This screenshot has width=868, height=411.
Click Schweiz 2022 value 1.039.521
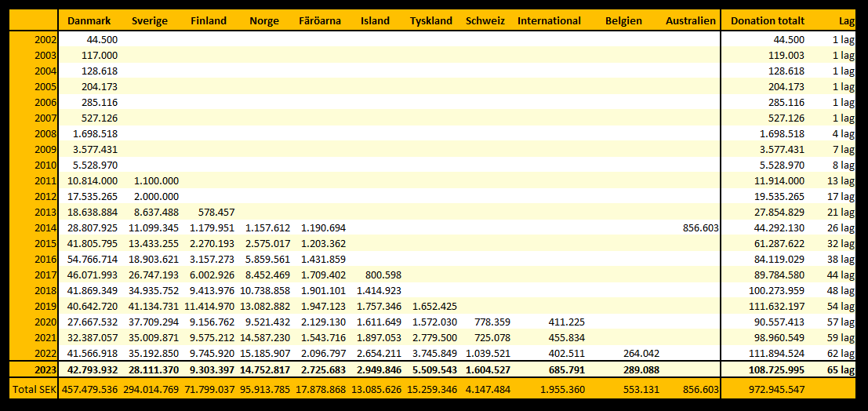click(488, 353)
